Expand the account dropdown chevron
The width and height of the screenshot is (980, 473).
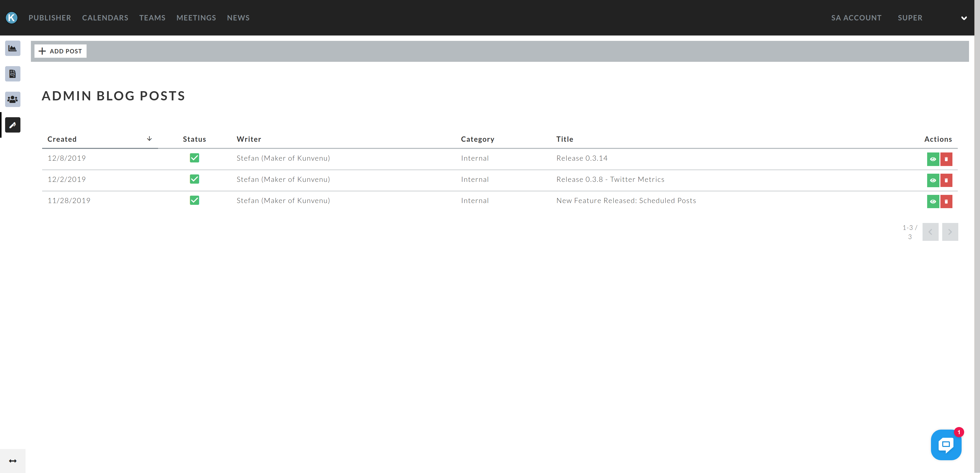coord(964,18)
